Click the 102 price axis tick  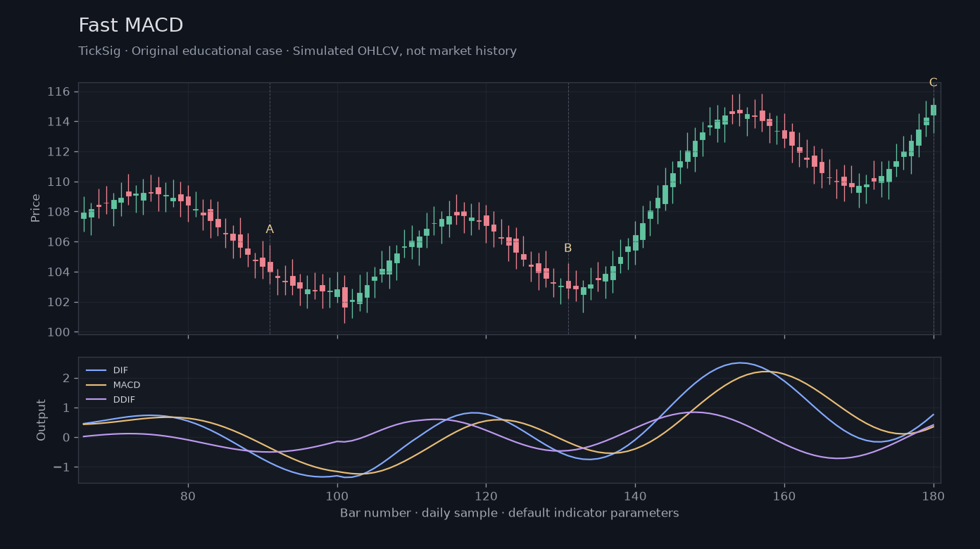tap(58, 302)
